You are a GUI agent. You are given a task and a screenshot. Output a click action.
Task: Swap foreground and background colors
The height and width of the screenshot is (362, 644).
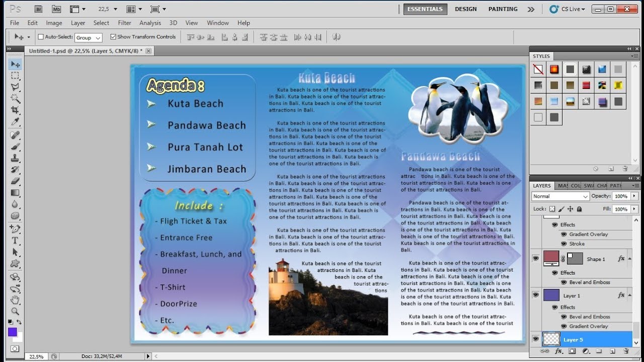click(x=19, y=322)
